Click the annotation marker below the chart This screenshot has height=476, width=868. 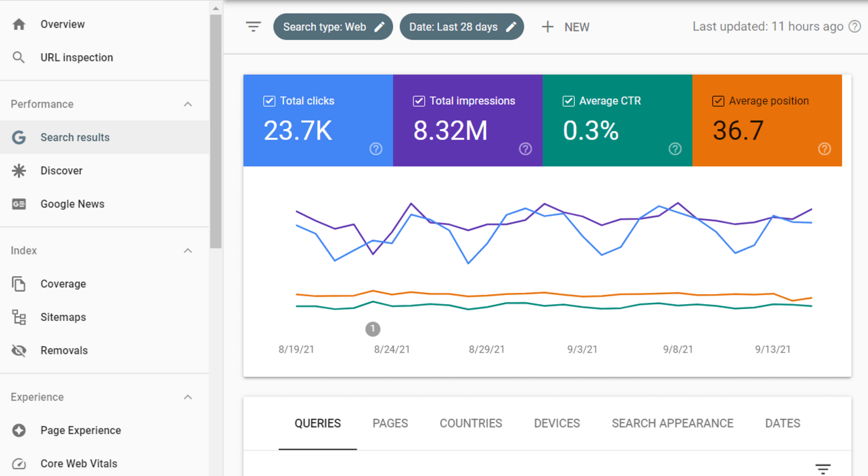tap(373, 329)
